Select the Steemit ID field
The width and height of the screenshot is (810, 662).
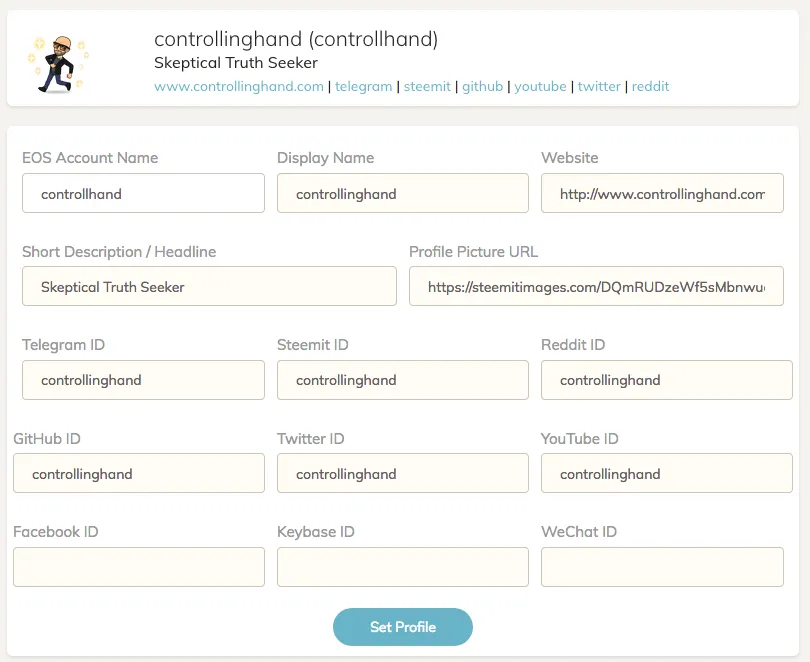pyautogui.click(x=403, y=380)
